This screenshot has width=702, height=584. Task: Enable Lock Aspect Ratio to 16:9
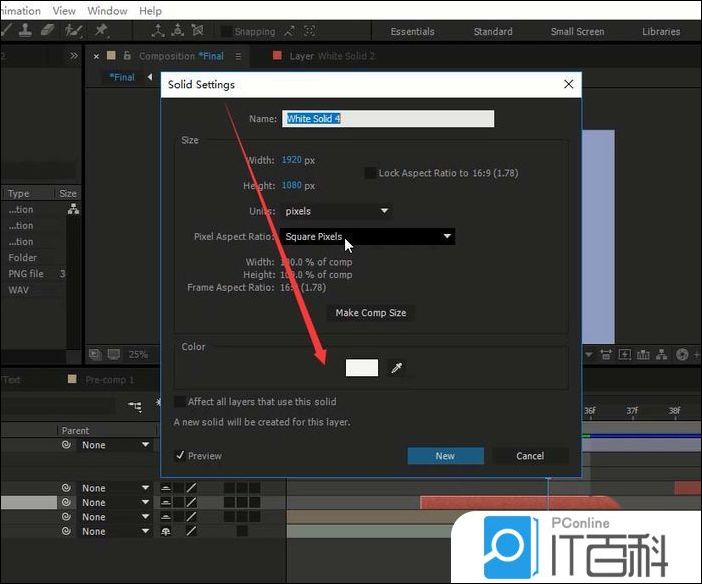(x=371, y=173)
